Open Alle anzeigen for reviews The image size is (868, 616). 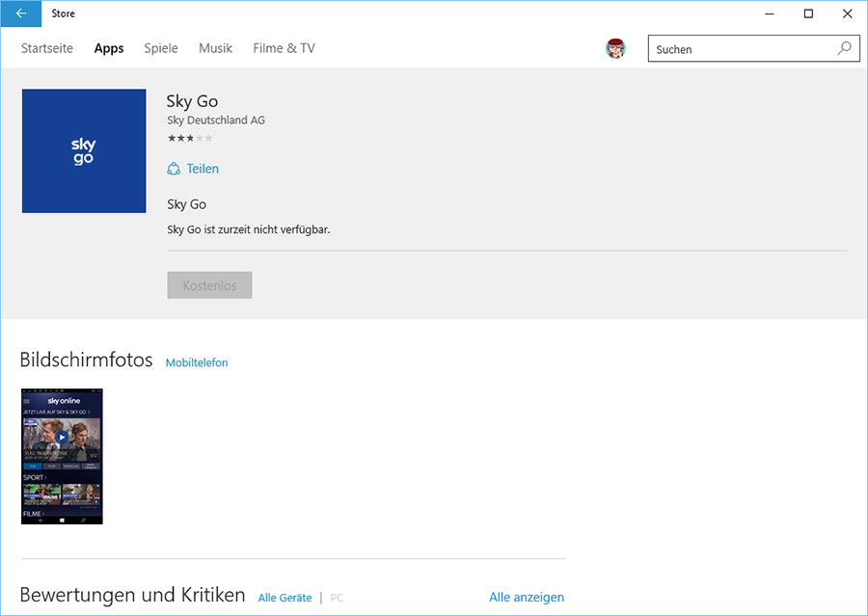point(527,597)
